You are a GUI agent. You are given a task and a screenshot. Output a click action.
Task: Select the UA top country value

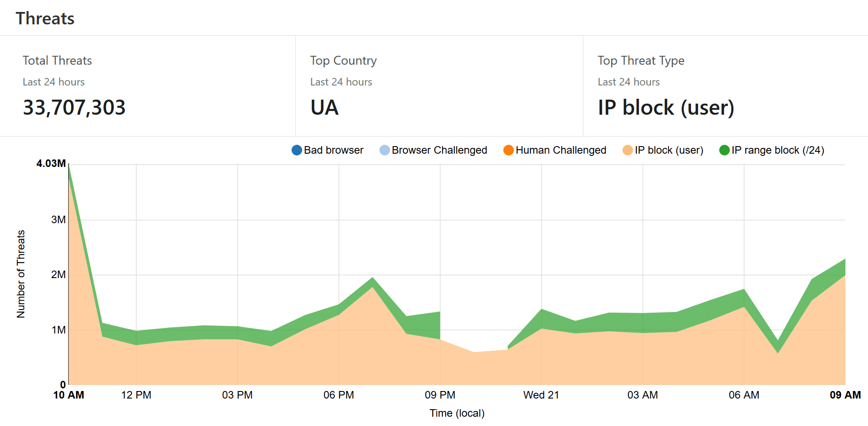[x=325, y=108]
